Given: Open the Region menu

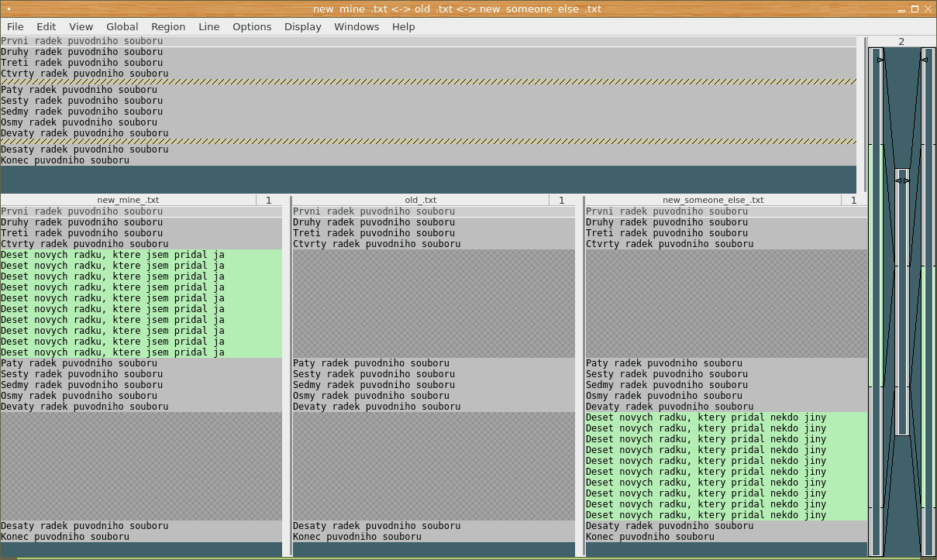Looking at the screenshot, I should pyautogui.click(x=168, y=26).
